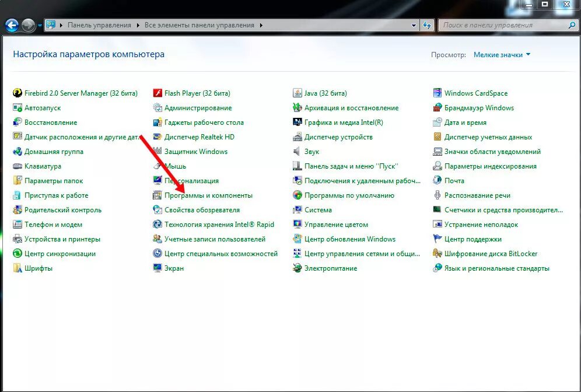Select Панель управления breadcrumb segment
Image resolution: width=581 pixels, height=392 pixels.
(99, 25)
